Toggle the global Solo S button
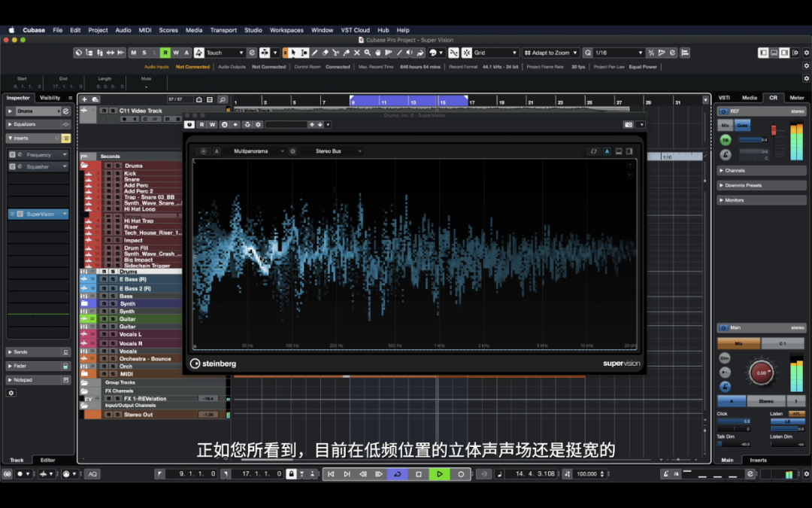Viewport: 812px width, 508px height. point(144,53)
